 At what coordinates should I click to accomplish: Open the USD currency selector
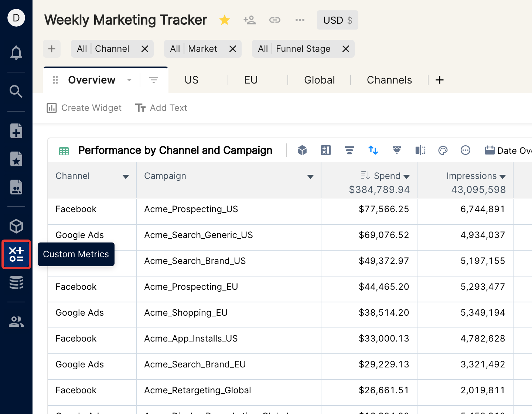click(x=338, y=20)
